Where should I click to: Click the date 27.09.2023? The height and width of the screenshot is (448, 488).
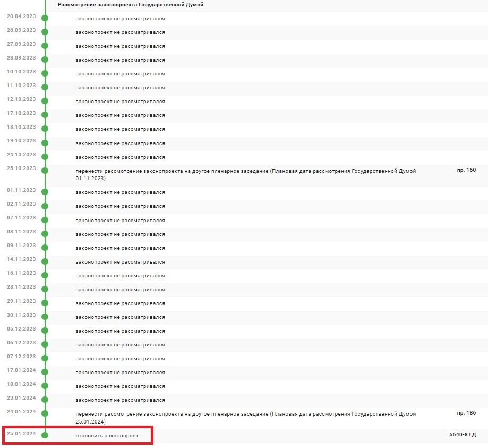[x=21, y=44]
